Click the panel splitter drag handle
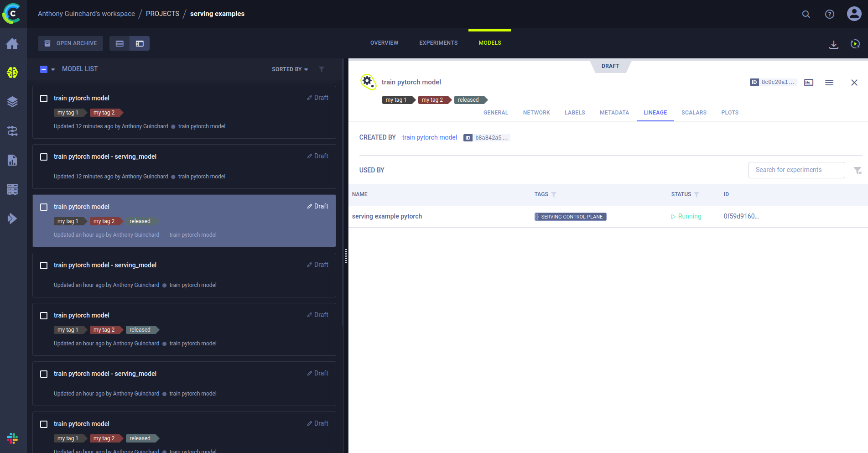 pyautogui.click(x=346, y=256)
